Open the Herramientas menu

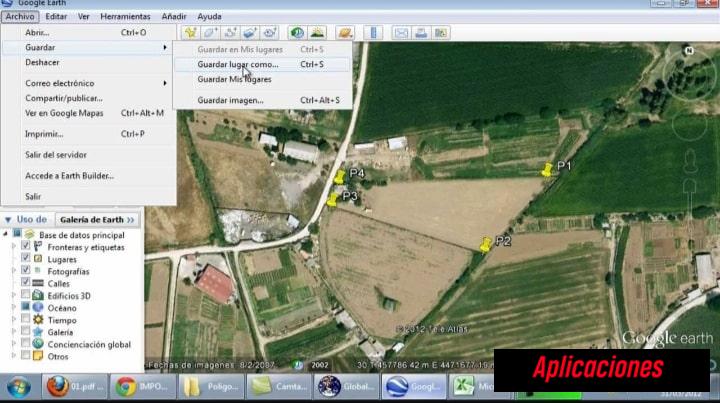point(125,17)
